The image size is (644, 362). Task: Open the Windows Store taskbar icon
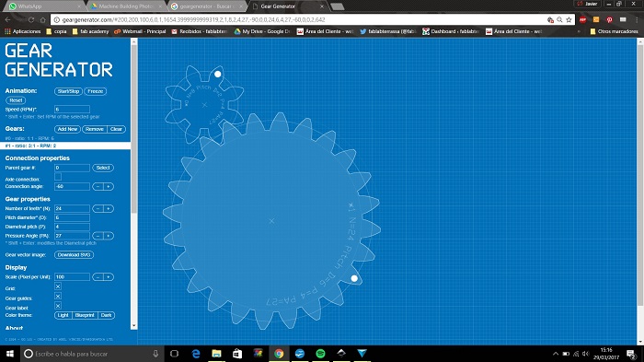tap(237, 354)
